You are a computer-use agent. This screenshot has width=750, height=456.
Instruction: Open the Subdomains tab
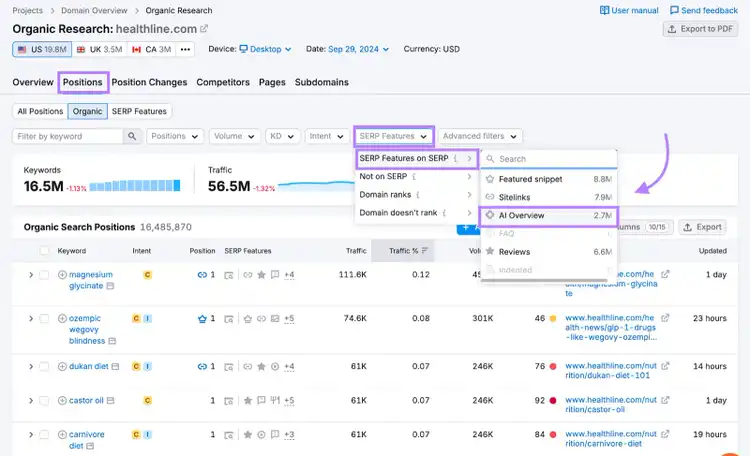(321, 82)
